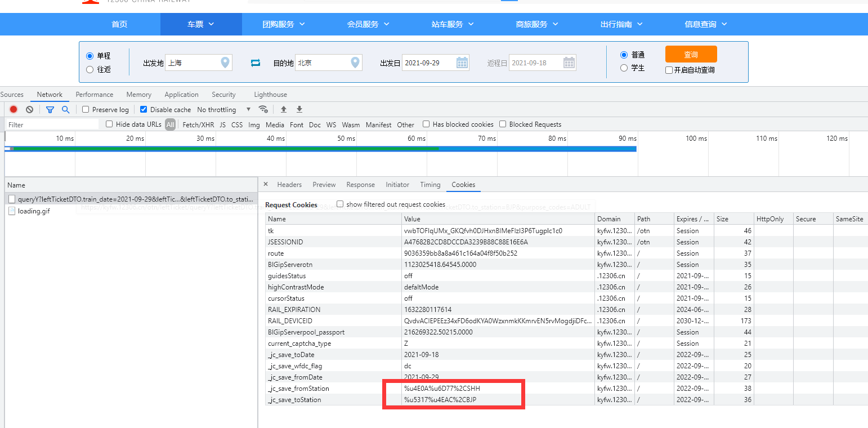Select the 往返 round-trip radio button

click(90, 69)
